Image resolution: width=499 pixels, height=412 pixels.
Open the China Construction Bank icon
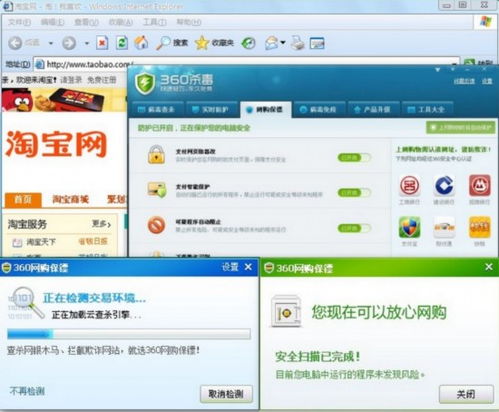(x=444, y=186)
